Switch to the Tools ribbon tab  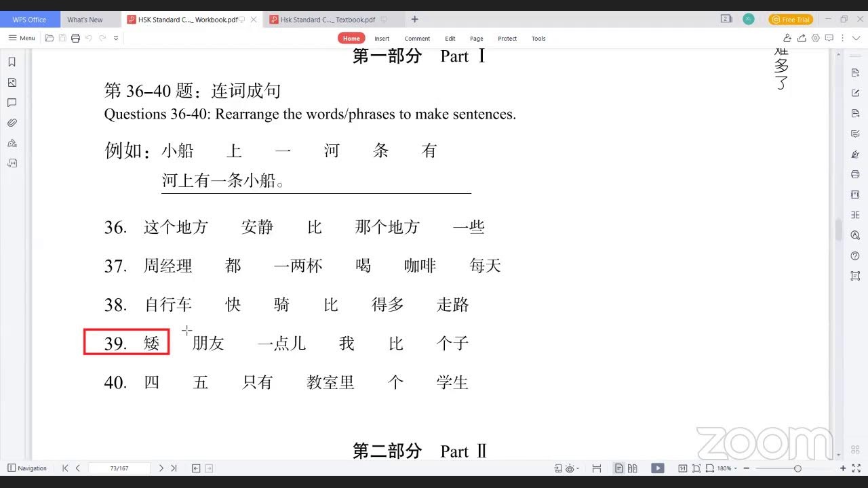pyautogui.click(x=538, y=39)
